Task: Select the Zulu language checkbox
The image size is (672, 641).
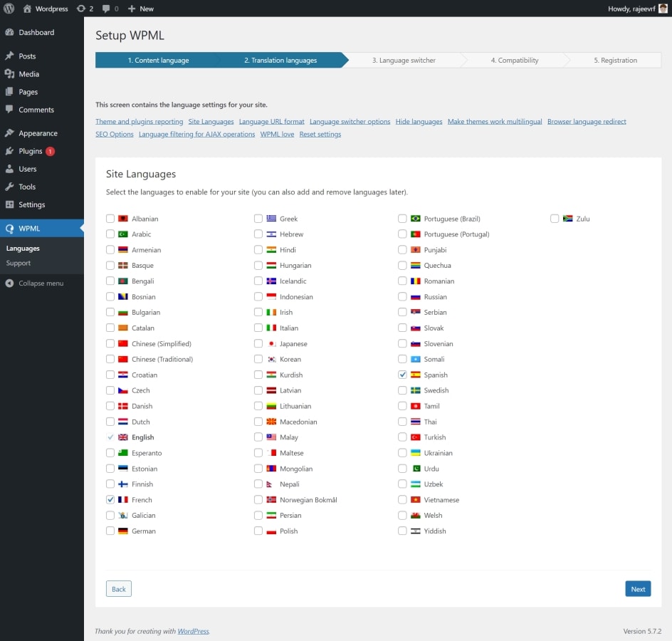Action: tap(555, 219)
